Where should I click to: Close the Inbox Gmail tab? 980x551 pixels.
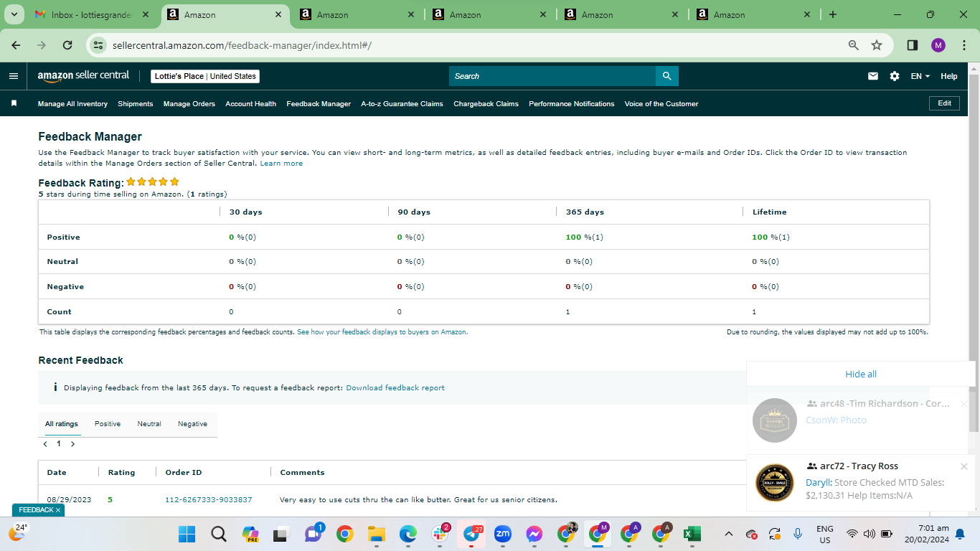(x=146, y=14)
